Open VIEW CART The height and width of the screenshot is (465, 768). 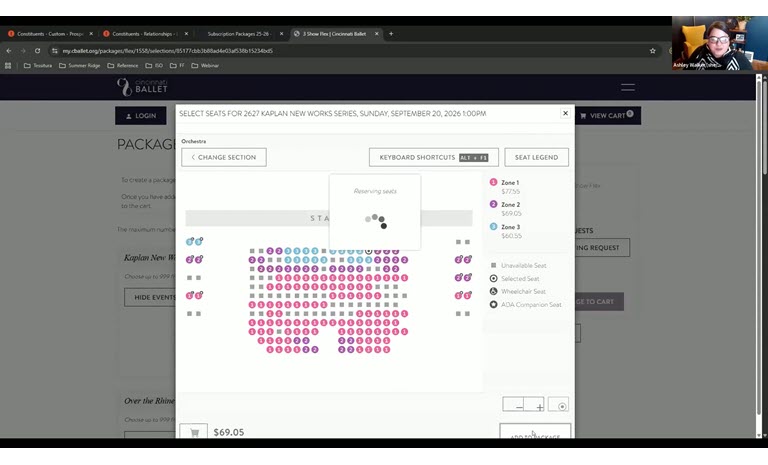pyautogui.click(x=607, y=116)
